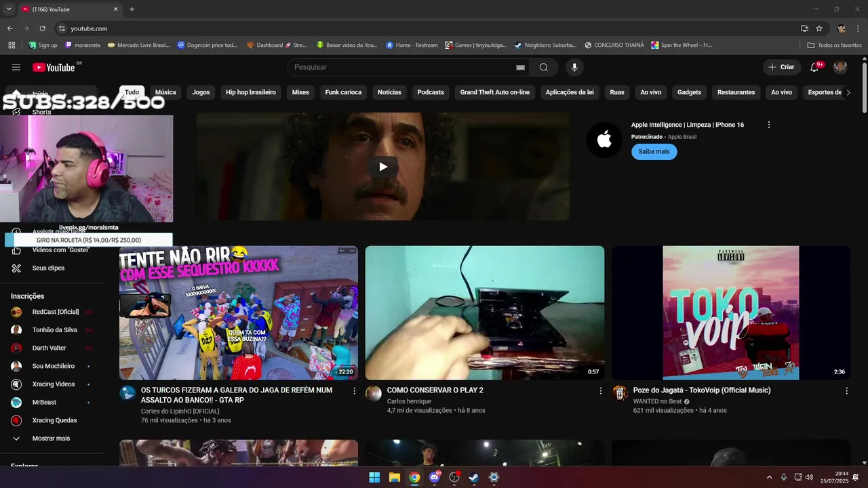Open options for OS TURCOS video

point(354,391)
